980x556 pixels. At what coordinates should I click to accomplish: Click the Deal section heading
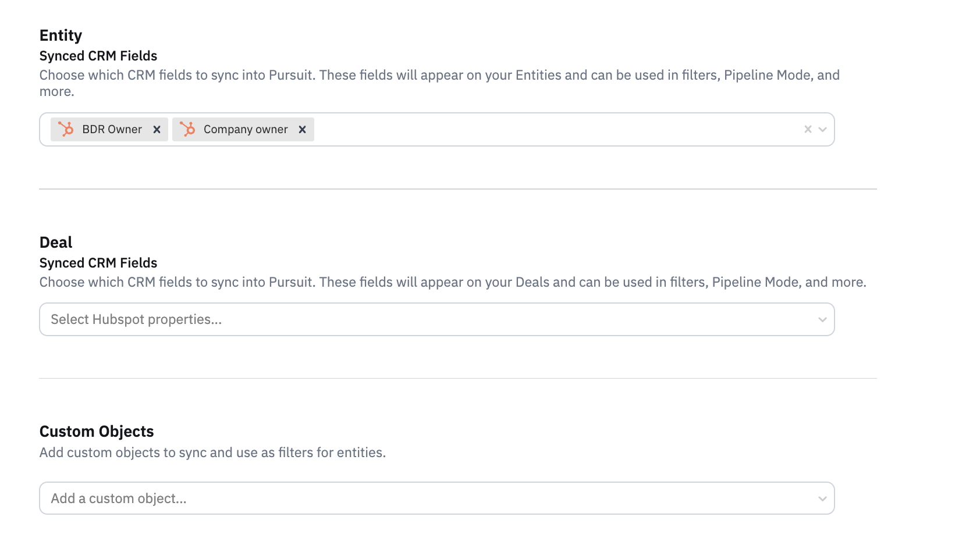tap(56, 242)
